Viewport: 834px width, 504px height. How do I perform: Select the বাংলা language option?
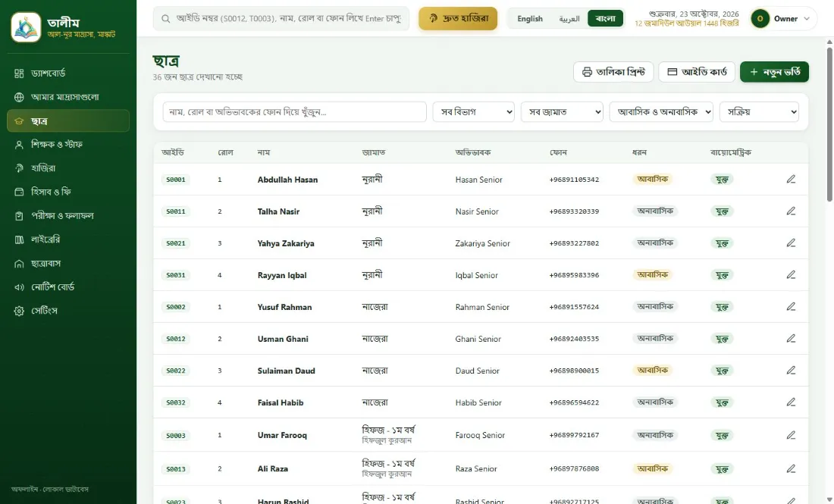coord(605,19)
